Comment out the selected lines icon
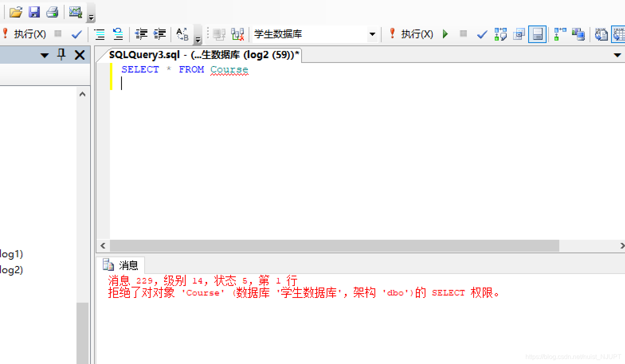The height and width of the screenshot is (364, 625). (x=100, y=34)
